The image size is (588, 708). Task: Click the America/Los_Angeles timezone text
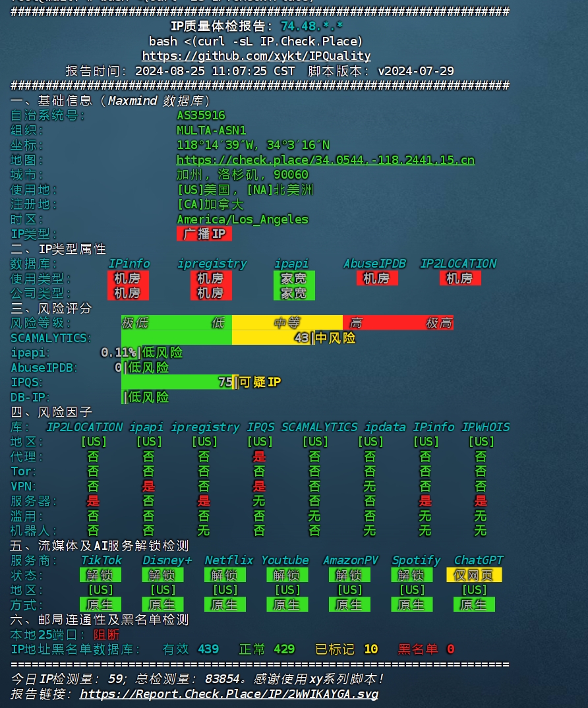coord(243,220)
